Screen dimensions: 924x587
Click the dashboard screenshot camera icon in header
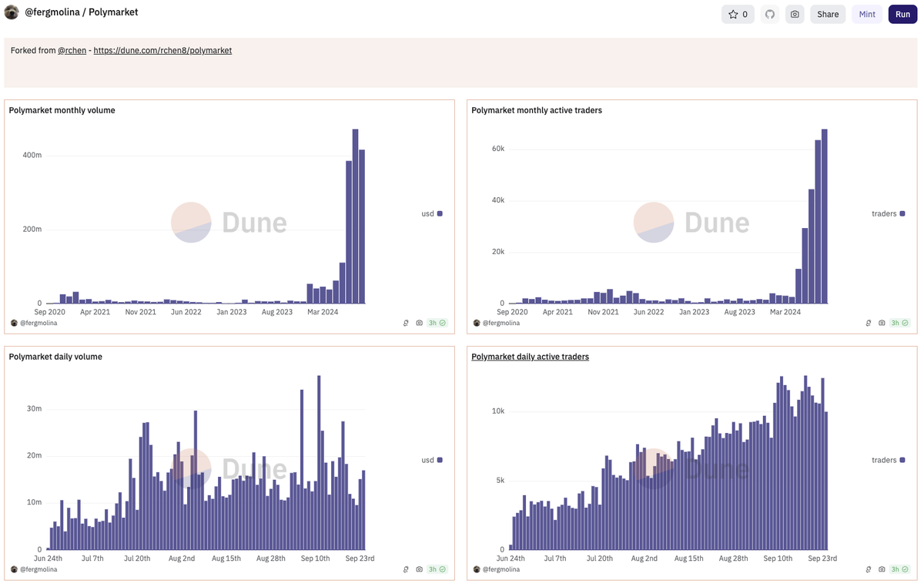795,14
